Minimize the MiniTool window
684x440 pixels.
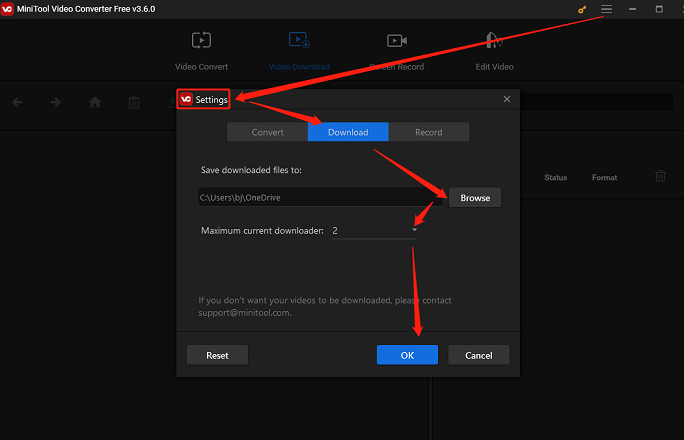click(632, 9)
